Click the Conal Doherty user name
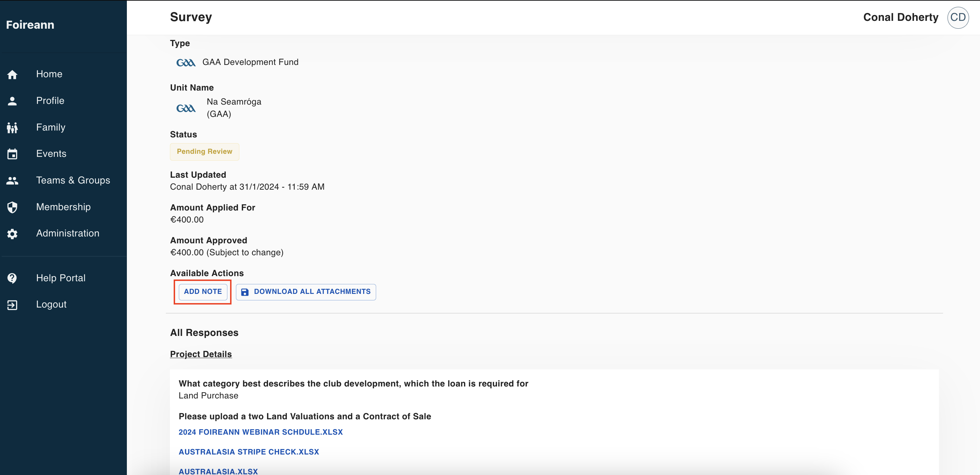Screen dimensions: 980x475 pos(900,17)
